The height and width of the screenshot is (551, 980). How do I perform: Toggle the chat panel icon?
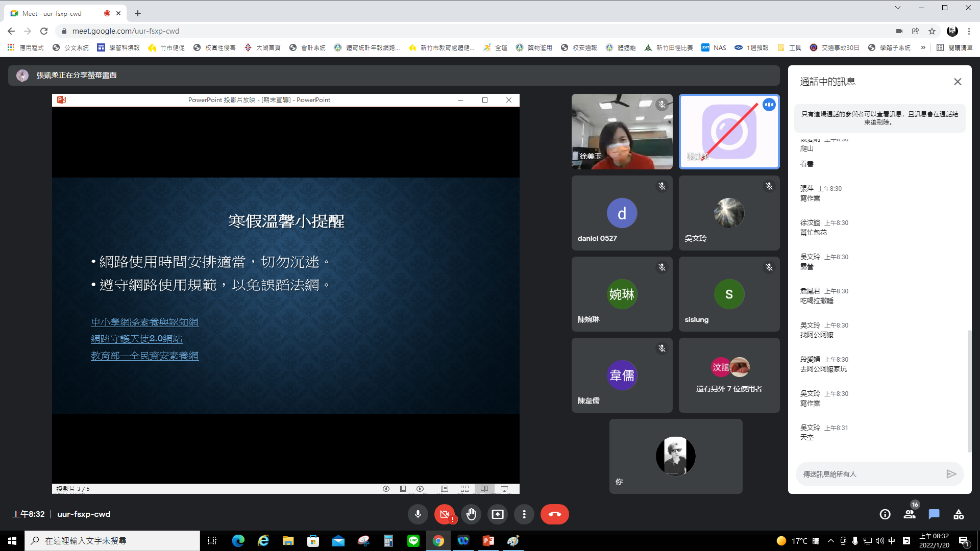coord(934,514)
